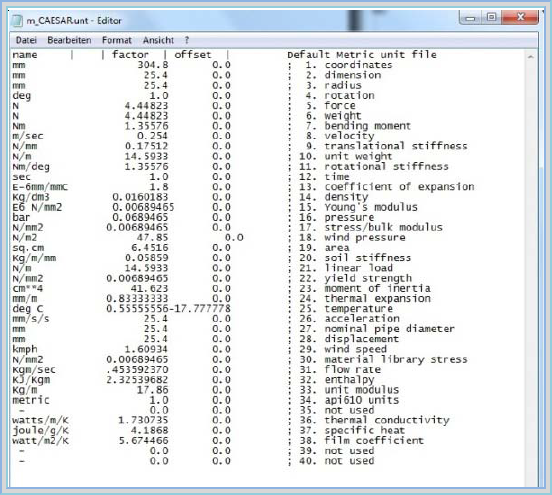Click the unit name 'Kg/m/mm'
This screenshot has width=552, height=495.
click(34, 258)
